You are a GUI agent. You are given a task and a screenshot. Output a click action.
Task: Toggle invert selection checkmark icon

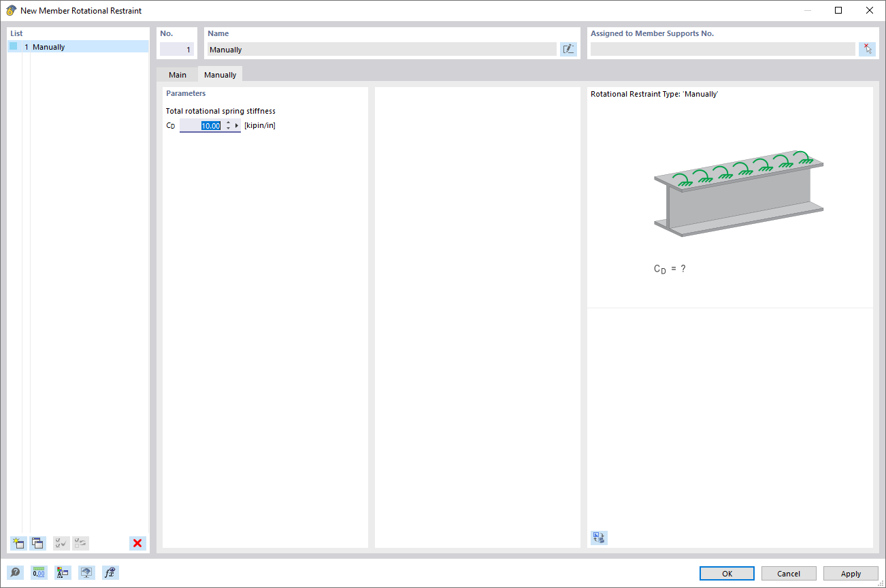80,543
